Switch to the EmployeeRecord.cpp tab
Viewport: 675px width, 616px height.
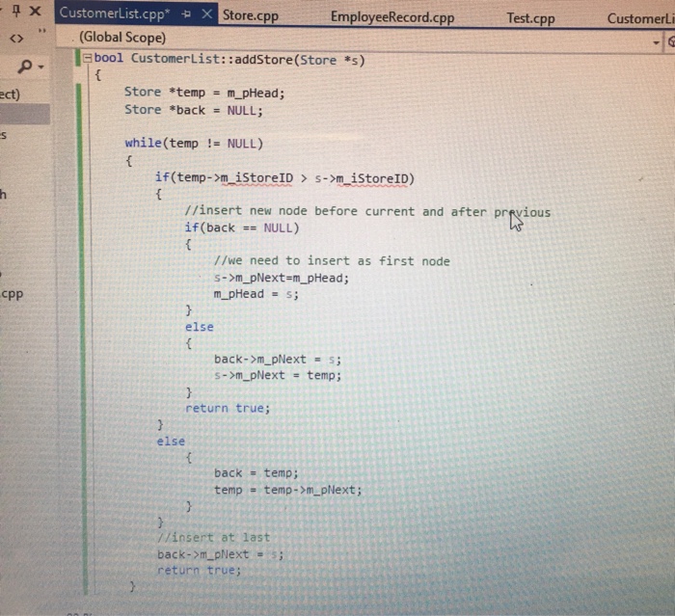coord(392,17)
